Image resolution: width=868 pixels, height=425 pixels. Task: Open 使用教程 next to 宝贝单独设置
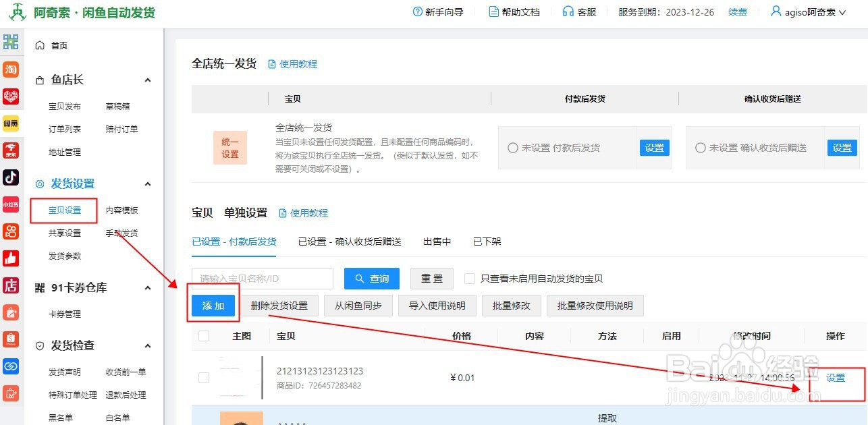(303, 213)
